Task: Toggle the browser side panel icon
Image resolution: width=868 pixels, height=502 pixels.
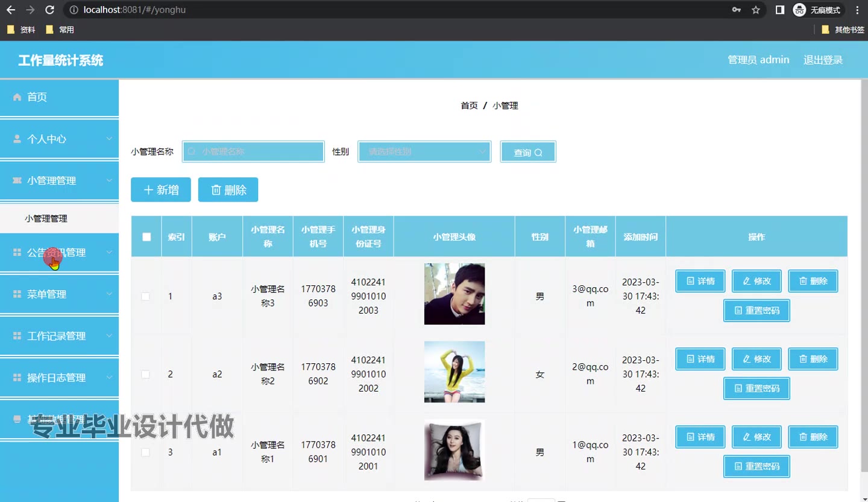Action: pos(780,10)
